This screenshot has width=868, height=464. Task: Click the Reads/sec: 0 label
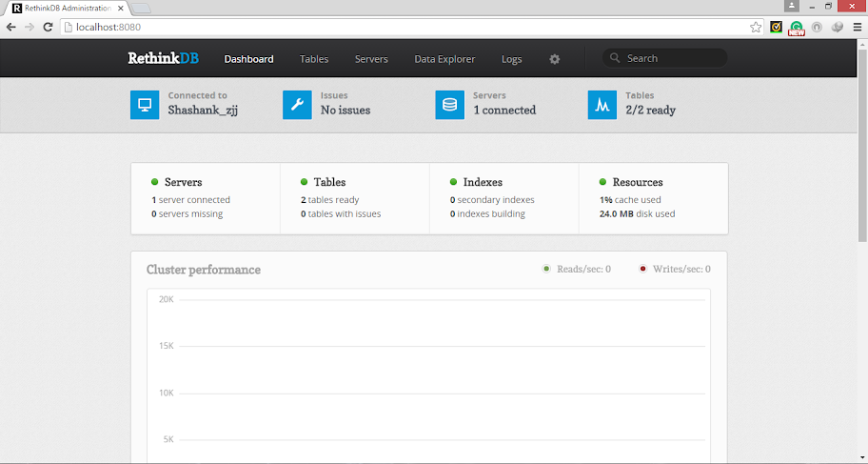(583, 269)
